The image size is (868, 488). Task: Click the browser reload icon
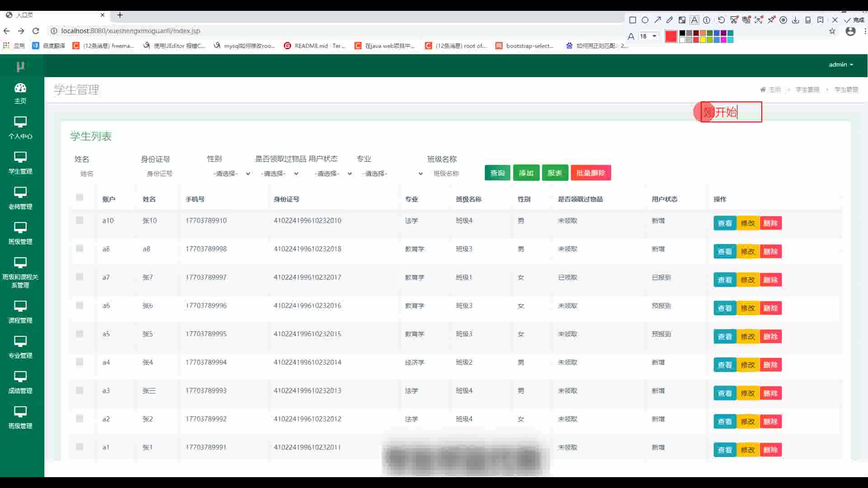(x=36, y=31)
